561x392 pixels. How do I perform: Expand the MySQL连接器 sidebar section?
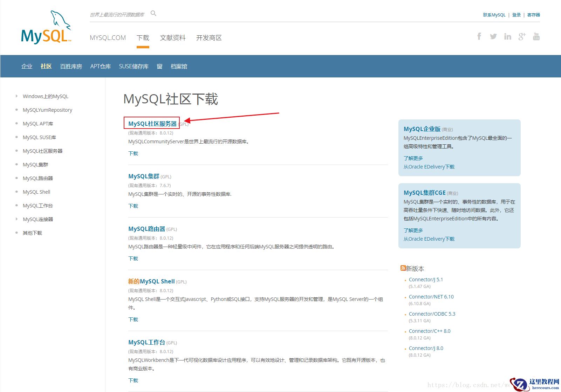tap(37, 219)
